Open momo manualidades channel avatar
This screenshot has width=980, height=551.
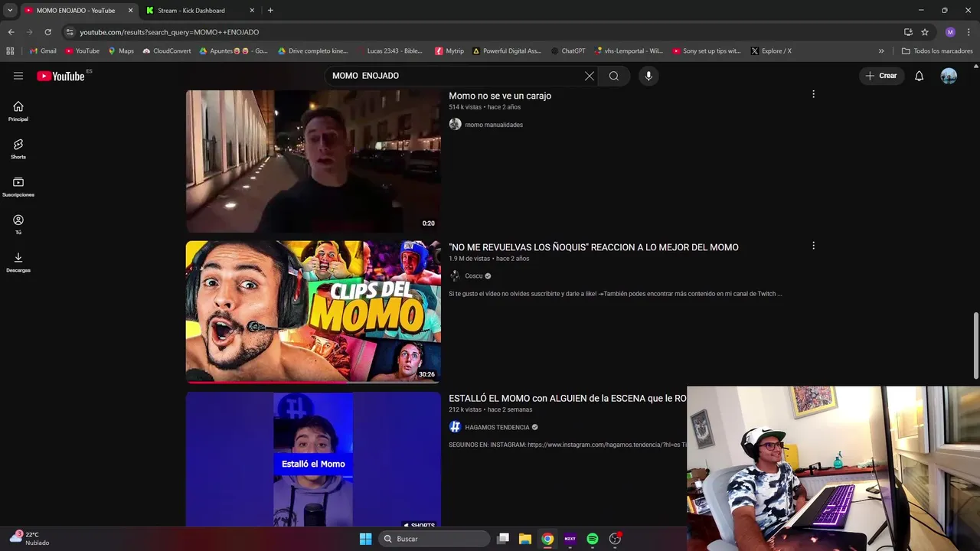[x=455, y=124]
